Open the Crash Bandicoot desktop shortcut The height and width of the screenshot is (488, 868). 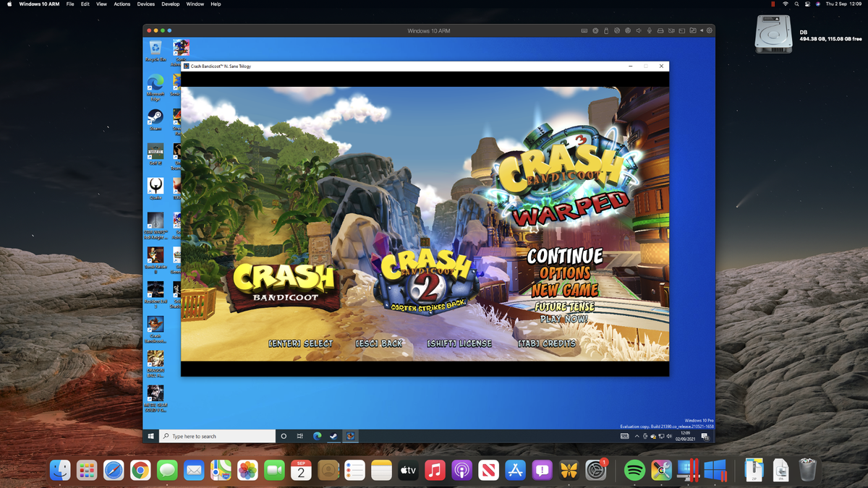[x=156, y=330]
